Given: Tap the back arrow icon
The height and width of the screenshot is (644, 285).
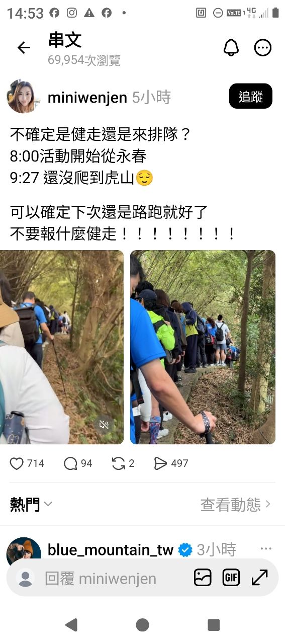Looking at the screenshot, I should (24, 48).
